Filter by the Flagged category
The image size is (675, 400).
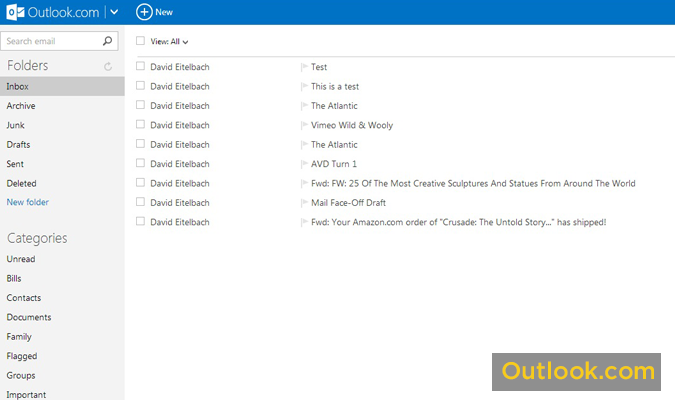(x=22, y=356)
